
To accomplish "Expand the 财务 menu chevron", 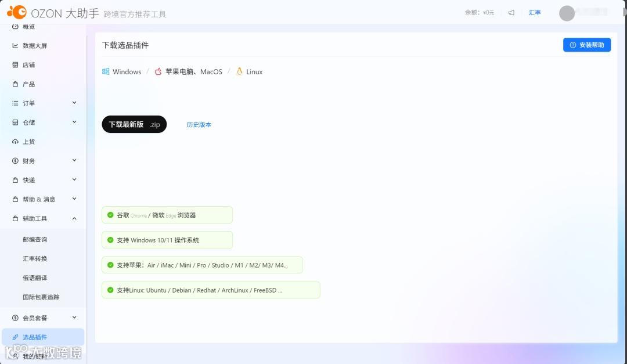I will [x=74, y=160].
